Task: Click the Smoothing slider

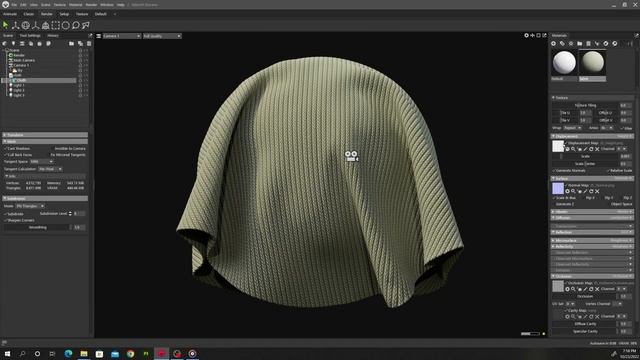Action: pyautogui.click(x=38, y=227)
